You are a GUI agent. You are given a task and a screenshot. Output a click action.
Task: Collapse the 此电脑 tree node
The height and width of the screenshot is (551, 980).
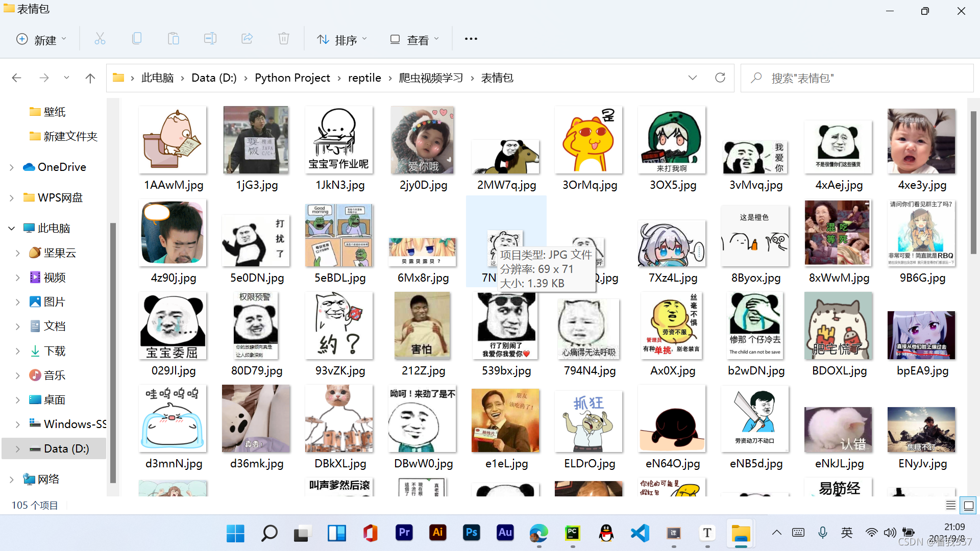[x=12, y=229]
